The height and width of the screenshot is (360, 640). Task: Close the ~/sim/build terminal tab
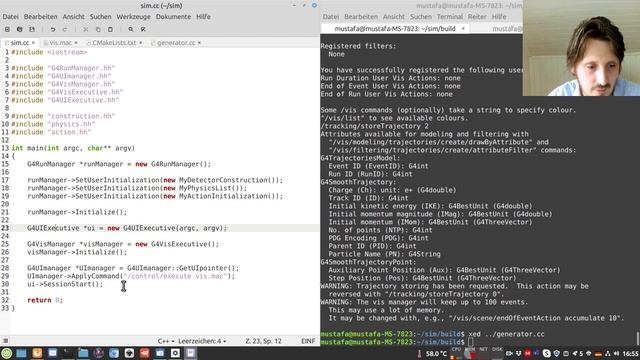pos(463,29)
